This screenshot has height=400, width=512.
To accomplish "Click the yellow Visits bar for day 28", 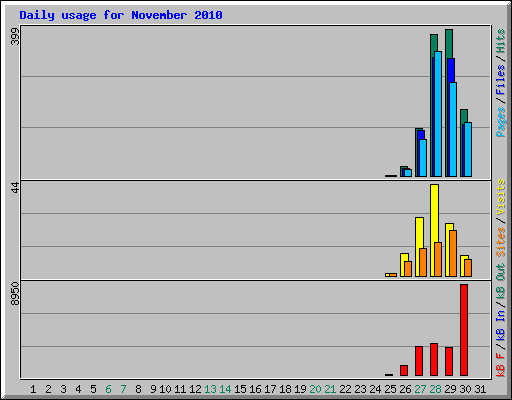I will (x=434, y=213).
